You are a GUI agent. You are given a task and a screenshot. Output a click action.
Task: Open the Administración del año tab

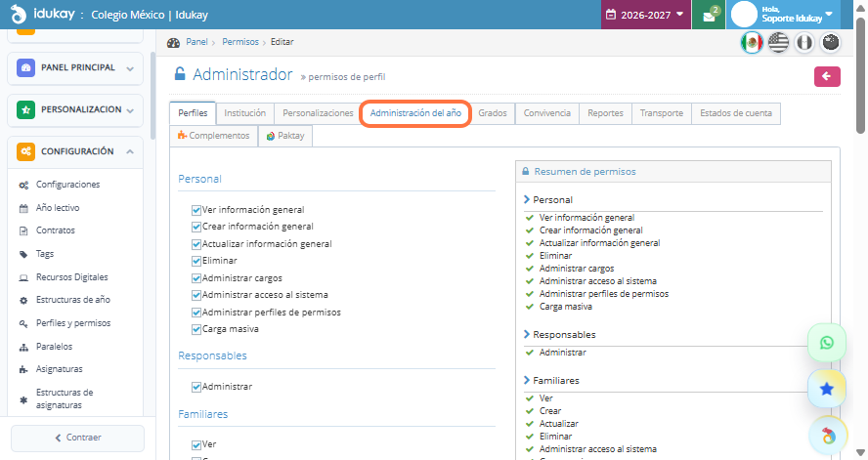(415, 113)
